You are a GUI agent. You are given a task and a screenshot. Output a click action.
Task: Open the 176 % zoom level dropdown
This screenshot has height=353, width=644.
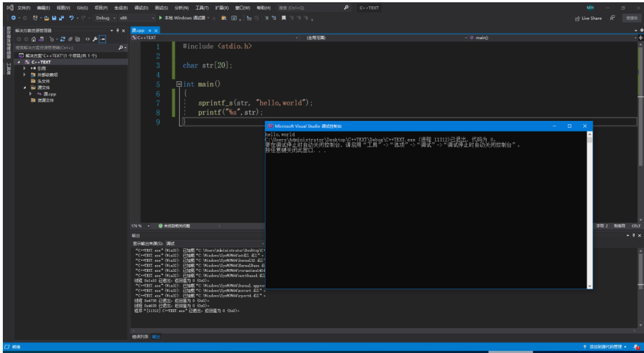(x=141, y=226)
